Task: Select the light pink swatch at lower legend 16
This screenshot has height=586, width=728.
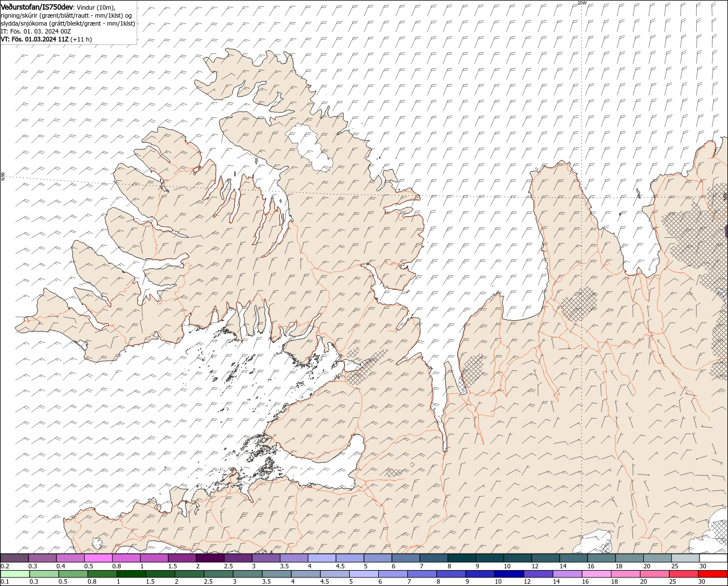Action: pos(596,573)
